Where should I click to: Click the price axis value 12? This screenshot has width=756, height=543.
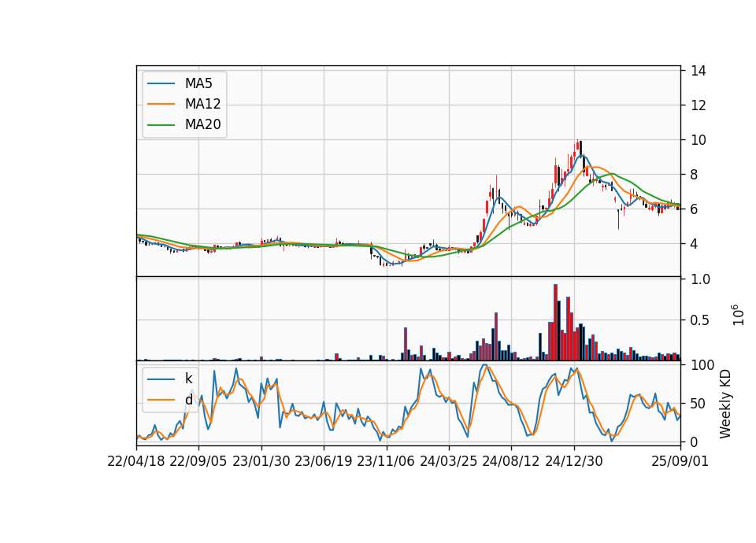click(x=699, y=105)
